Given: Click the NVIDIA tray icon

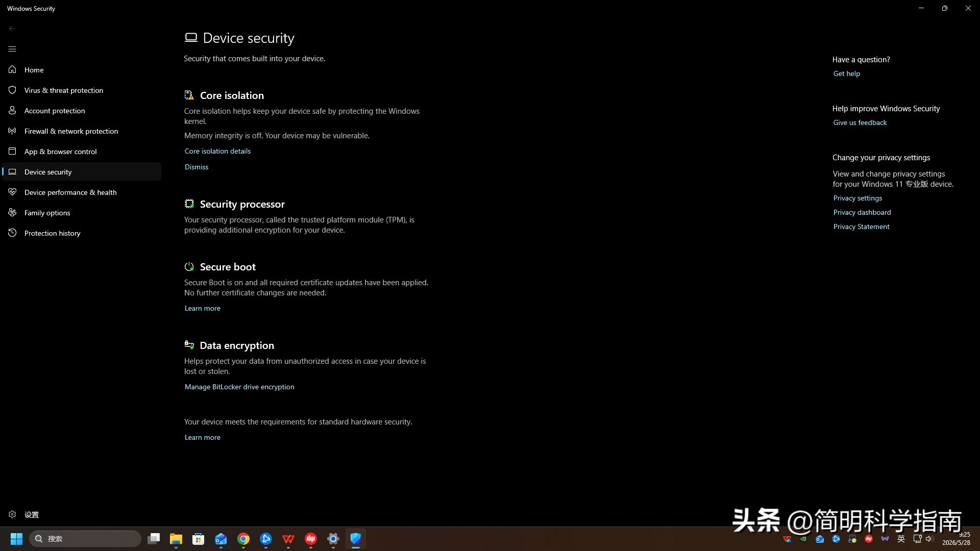Looking at the screenshot, I should [803, 539].
